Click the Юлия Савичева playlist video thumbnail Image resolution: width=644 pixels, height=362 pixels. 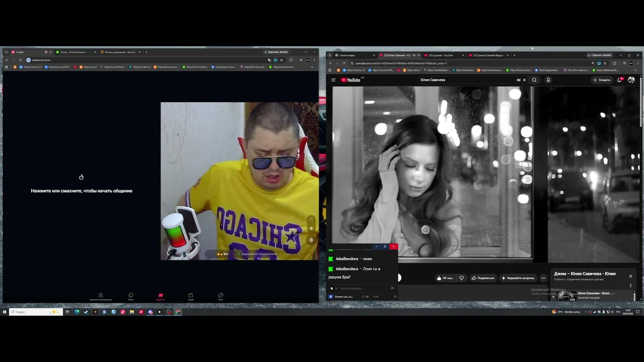567,296
